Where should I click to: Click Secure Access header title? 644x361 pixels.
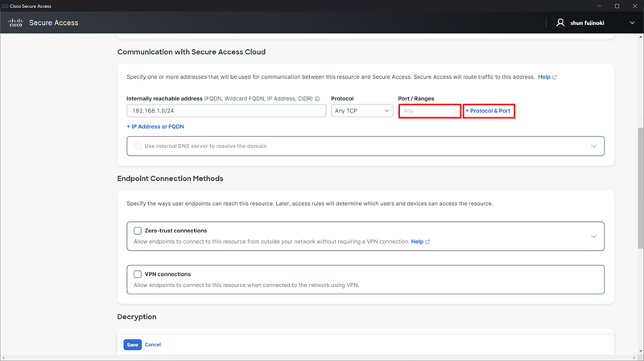[x=53, y=23]
